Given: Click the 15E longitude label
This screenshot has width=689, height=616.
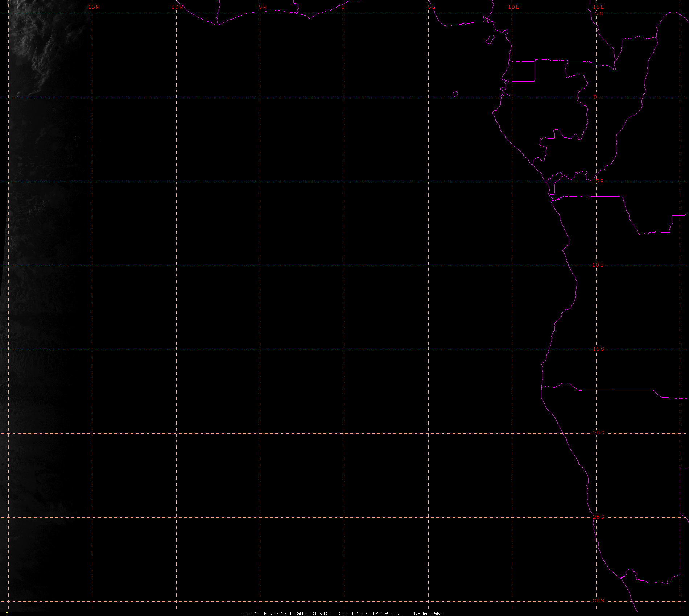Looking at the screenshot, I should [x=598, y=7].
